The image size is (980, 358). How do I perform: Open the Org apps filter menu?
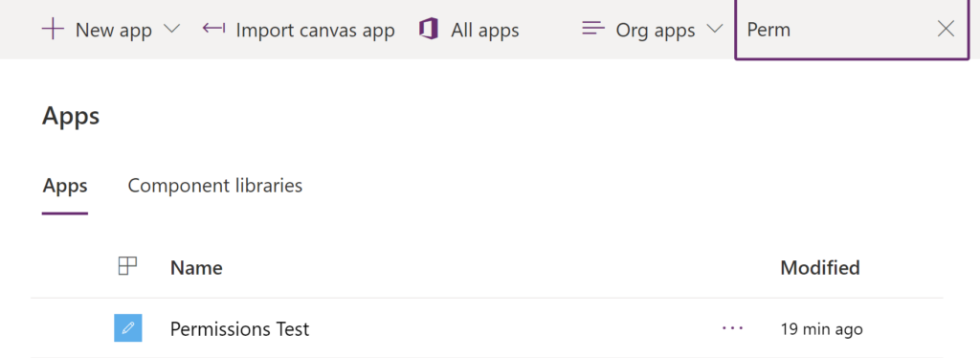pos(653,30)
